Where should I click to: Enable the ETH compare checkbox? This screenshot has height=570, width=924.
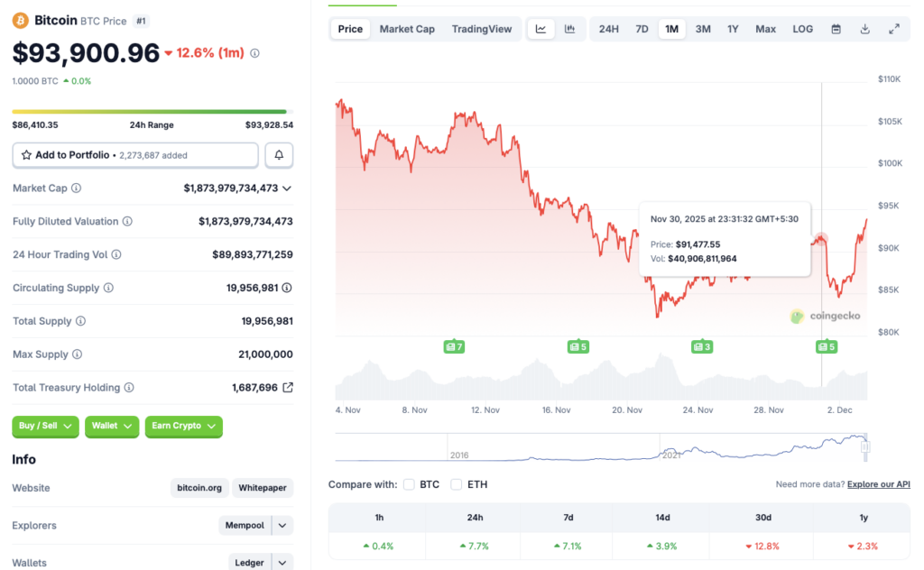tap(457, 484)
